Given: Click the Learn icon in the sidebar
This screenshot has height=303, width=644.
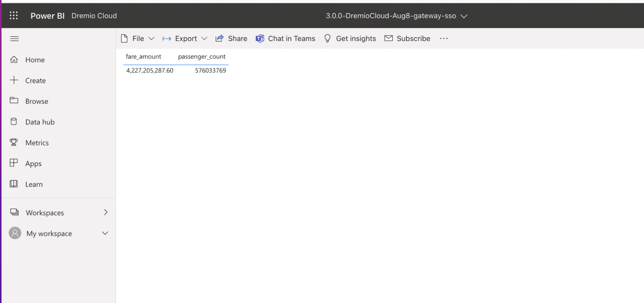Looking at the screenshot, I should pos(14,184).
